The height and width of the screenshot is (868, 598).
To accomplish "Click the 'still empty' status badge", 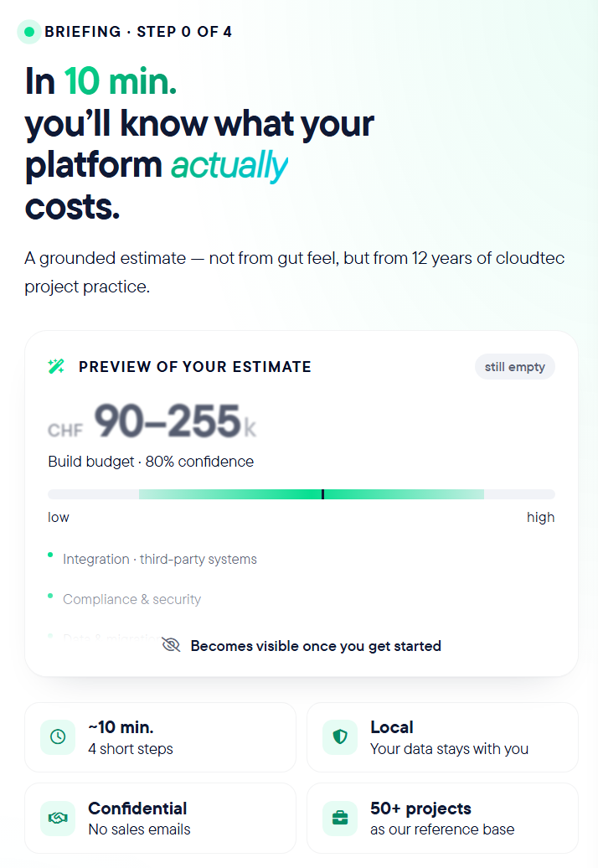I will 515,367.
